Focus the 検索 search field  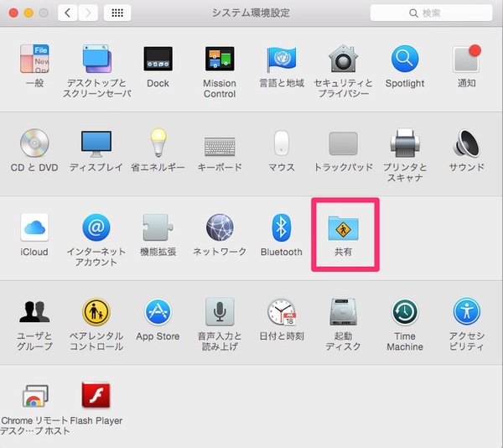(x=432, y=13)
